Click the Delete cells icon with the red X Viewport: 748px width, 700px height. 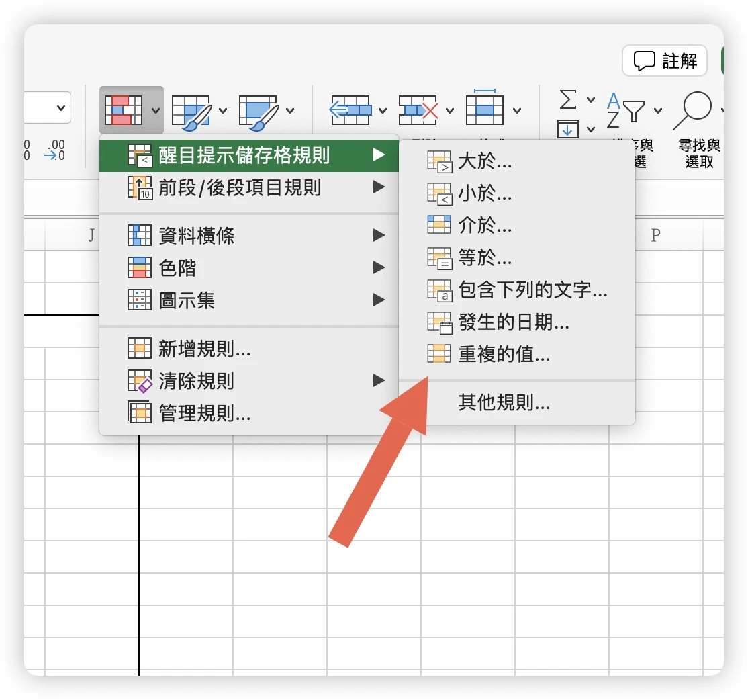[418, 110]
